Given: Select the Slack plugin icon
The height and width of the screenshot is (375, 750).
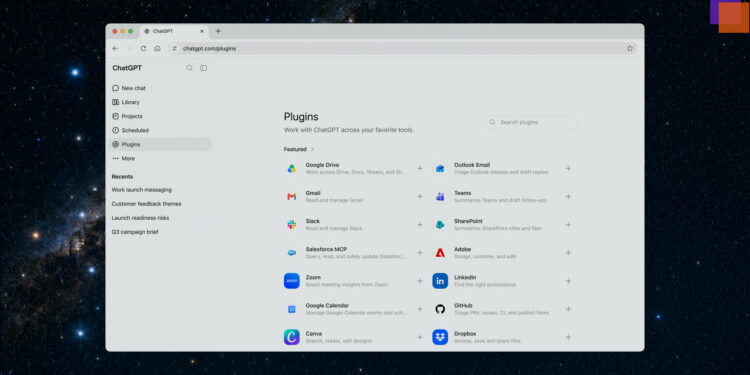Looking at the screenshot, I should point(291,224).
